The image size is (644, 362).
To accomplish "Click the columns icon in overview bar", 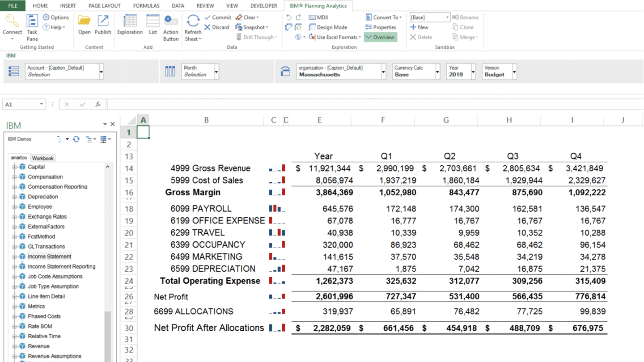I will click(170, 72).
